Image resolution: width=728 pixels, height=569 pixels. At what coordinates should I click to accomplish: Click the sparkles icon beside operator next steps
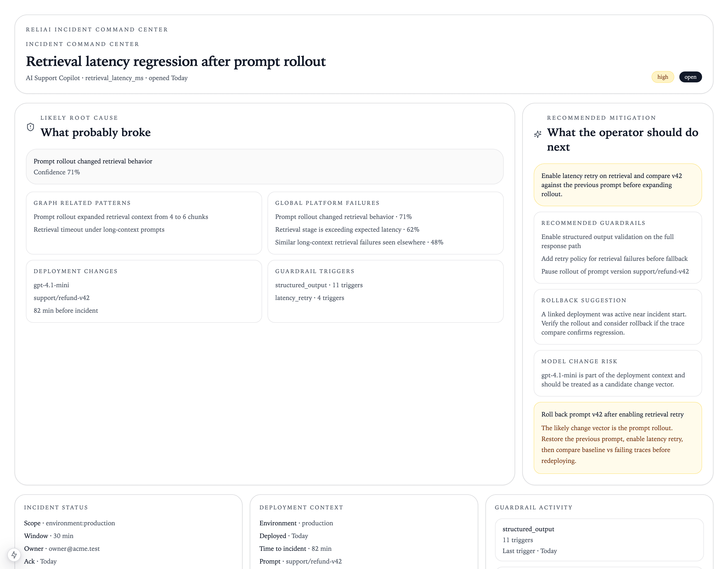coord(538,134)
